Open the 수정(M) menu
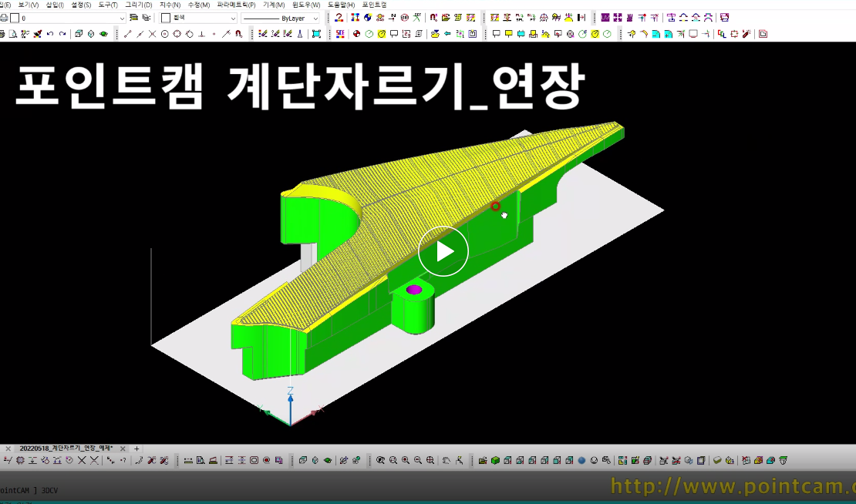Screen dimensions: 856x504 pos(199,5)
